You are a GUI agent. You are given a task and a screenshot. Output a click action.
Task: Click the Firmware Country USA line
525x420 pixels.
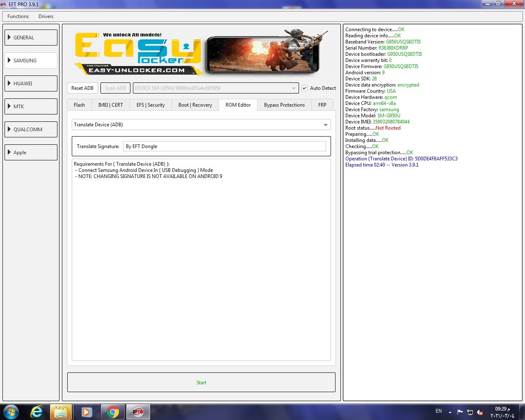(370, 91)
